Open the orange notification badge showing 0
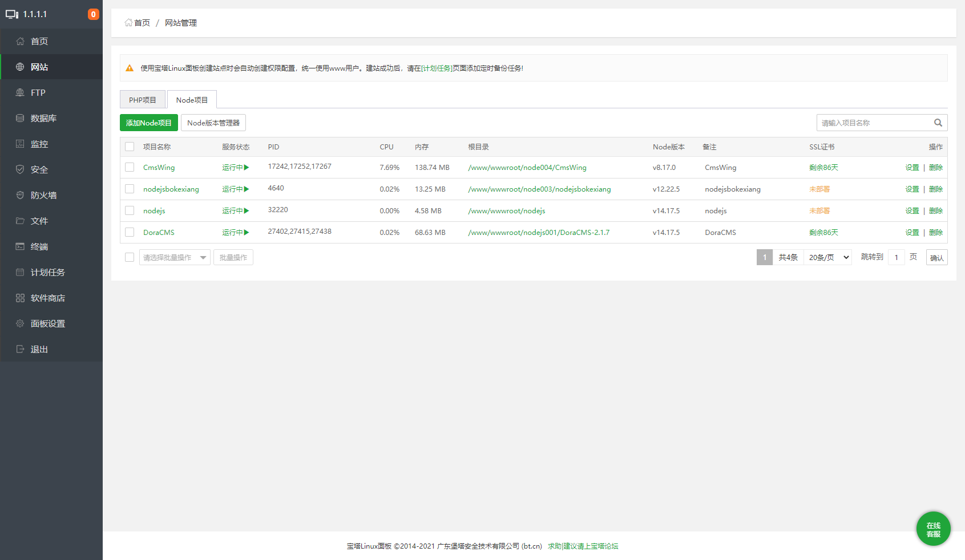This screenshot has height=560, width=965. click(x=94, y=14)
